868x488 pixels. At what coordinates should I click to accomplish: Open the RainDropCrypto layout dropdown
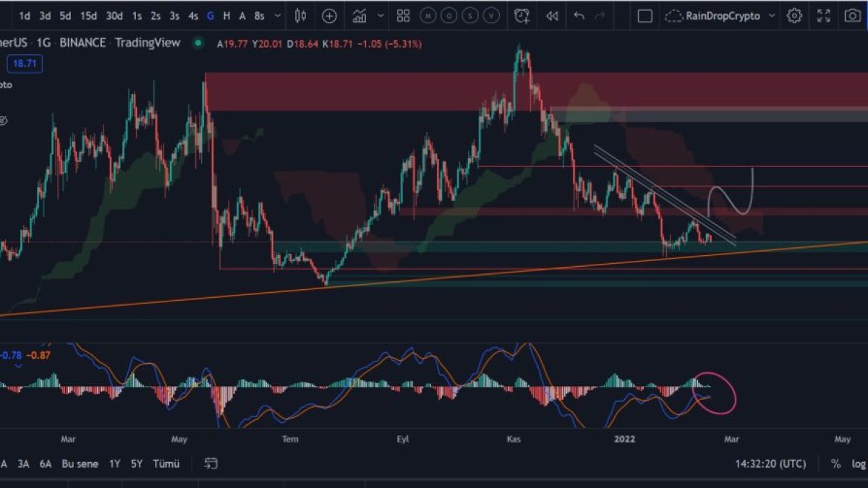click(772, 15)
